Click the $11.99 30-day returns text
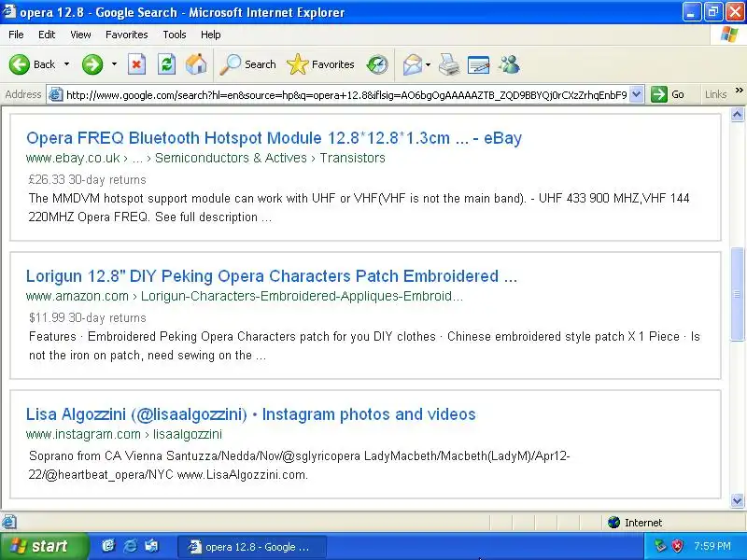Image resolution: width=747 pixels, height=560 pixels. point(87,317)
